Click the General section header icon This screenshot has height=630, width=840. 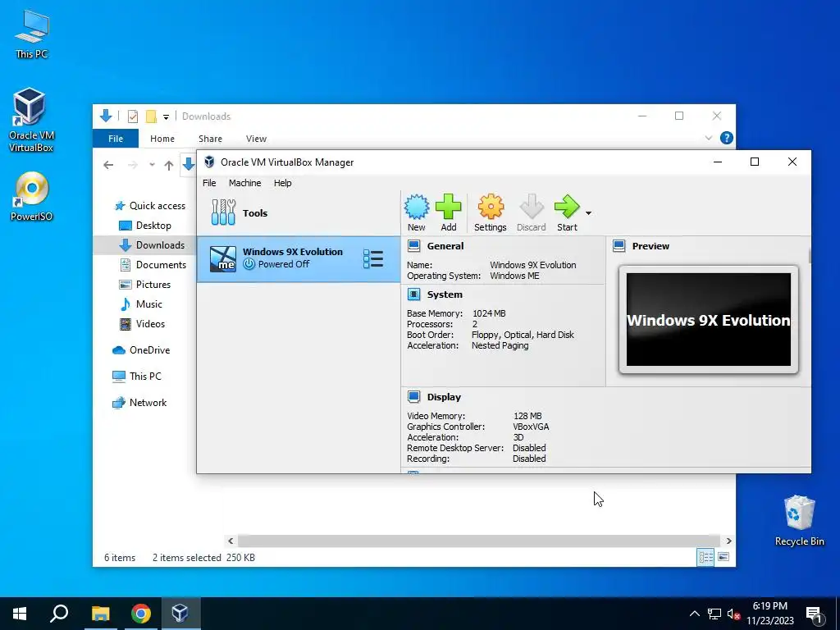tap(413, 246)
